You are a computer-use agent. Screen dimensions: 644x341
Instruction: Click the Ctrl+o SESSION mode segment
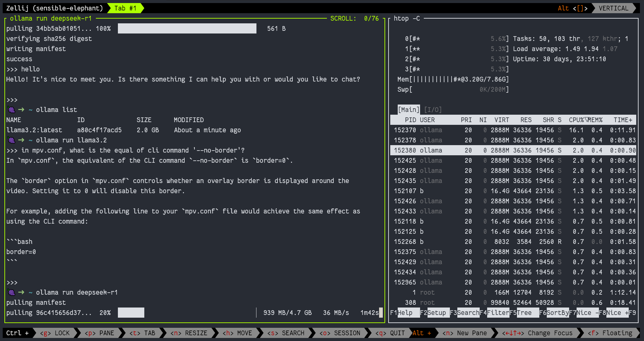(x=340, y=333)
